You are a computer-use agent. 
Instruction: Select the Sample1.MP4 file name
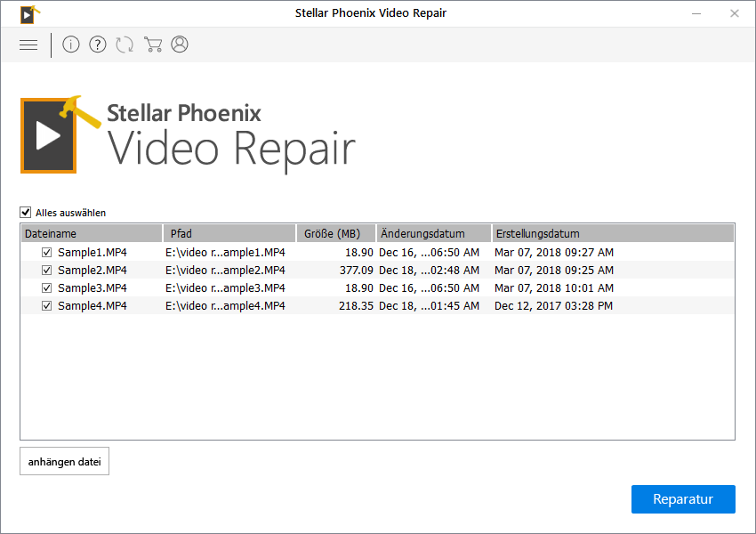coord(92,252)
